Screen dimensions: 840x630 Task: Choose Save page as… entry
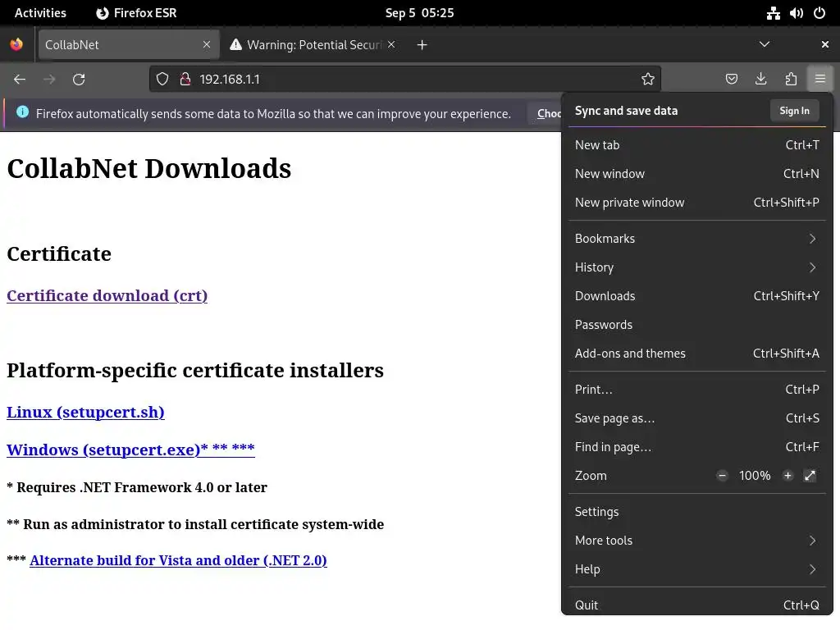pos(697,418)
